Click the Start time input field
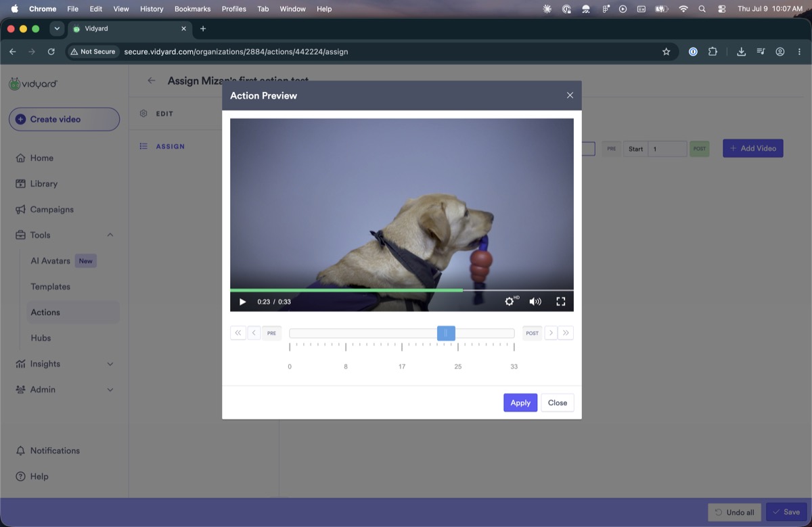Screen dimensions: 812x527 pos(667,149)
